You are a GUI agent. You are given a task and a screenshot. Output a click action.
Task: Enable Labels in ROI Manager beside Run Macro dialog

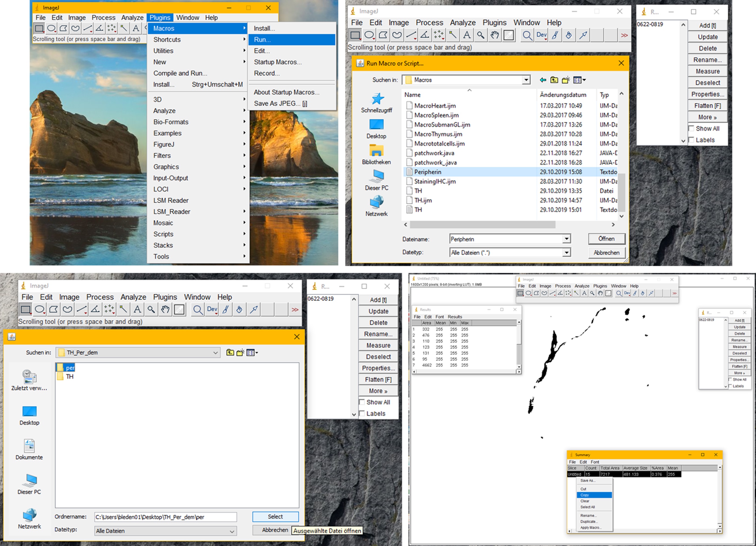tap(692, 140)
